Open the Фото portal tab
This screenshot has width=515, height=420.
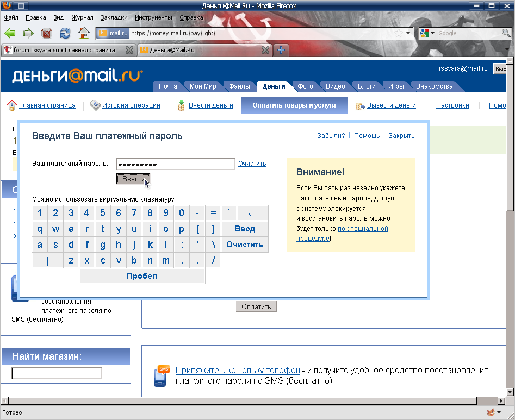pos(305,86)
